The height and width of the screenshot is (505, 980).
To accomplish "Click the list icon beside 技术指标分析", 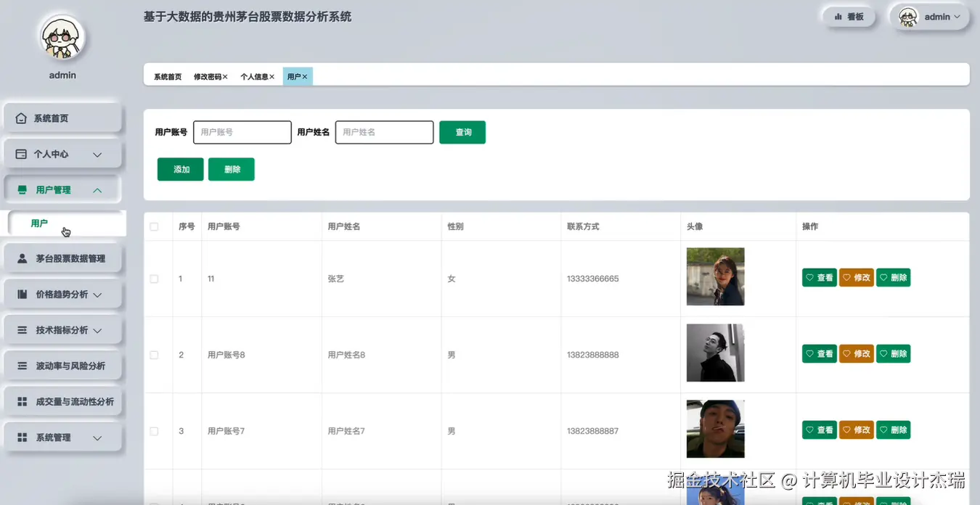I will (x=22, y=330).
